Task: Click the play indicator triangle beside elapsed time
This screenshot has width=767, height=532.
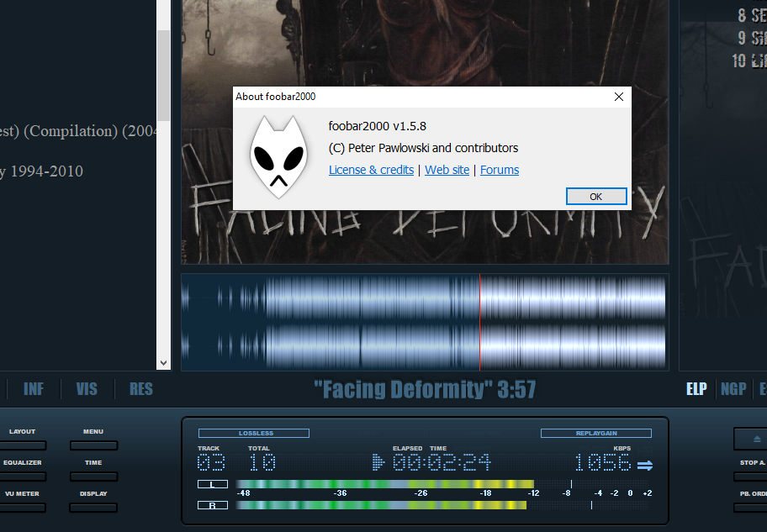Action: point(378,462)
